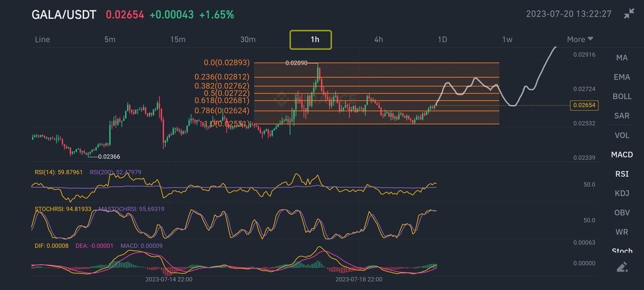The image size is (644, 290).
Task: Click the timestamp 2023-07-20 13:22:27
Action: point(569,14)
